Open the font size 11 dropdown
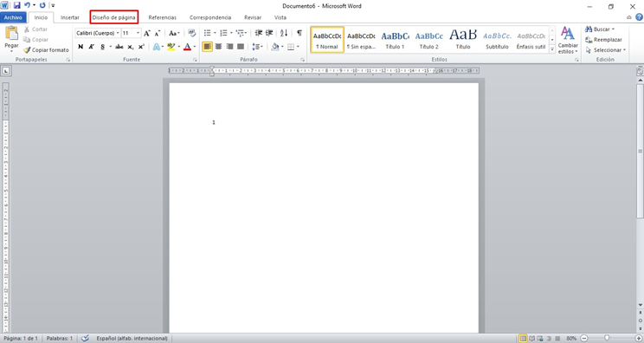The width and height of the screenshot is (644, 343). tap(138, 33)
